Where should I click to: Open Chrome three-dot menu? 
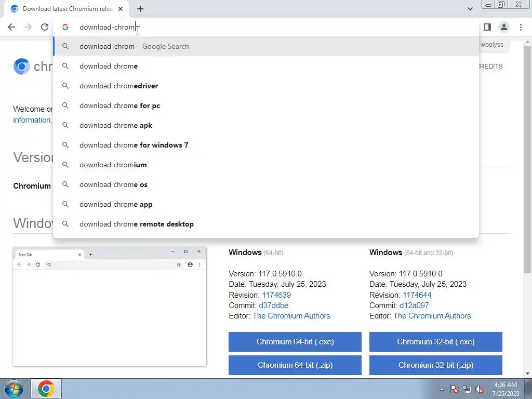coord(521,27)
